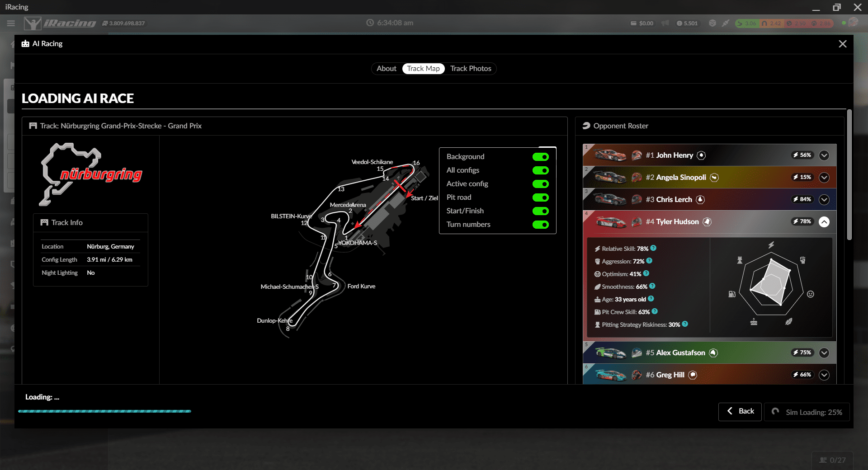Click the Track Info flag icon
Screen dimensions: 868x470
[x=44, y=222]
